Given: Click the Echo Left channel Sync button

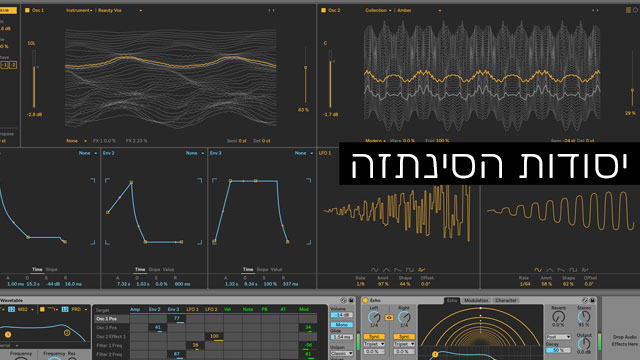Looking at the screenshot, I should pyautogui.click(x=374, y=336).
